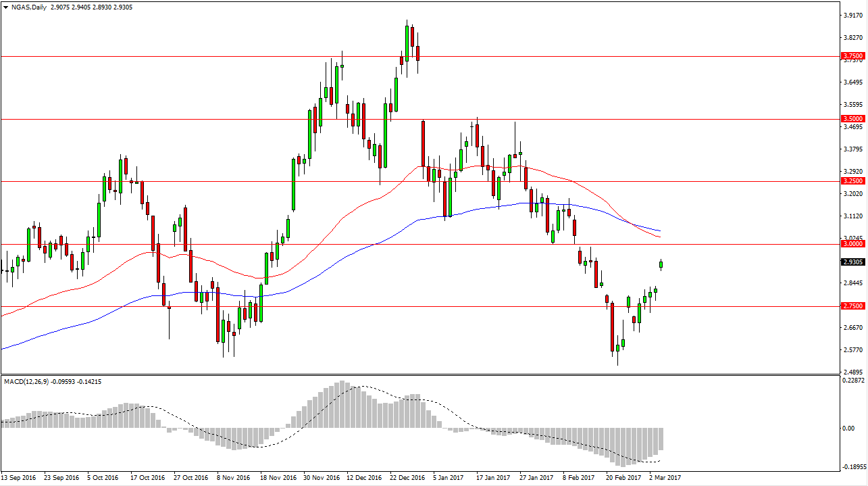The height and width of the screenshot is (486, 868).
Task: Click the 2.4895 value on price axis
Action: (x=853, y=372)
